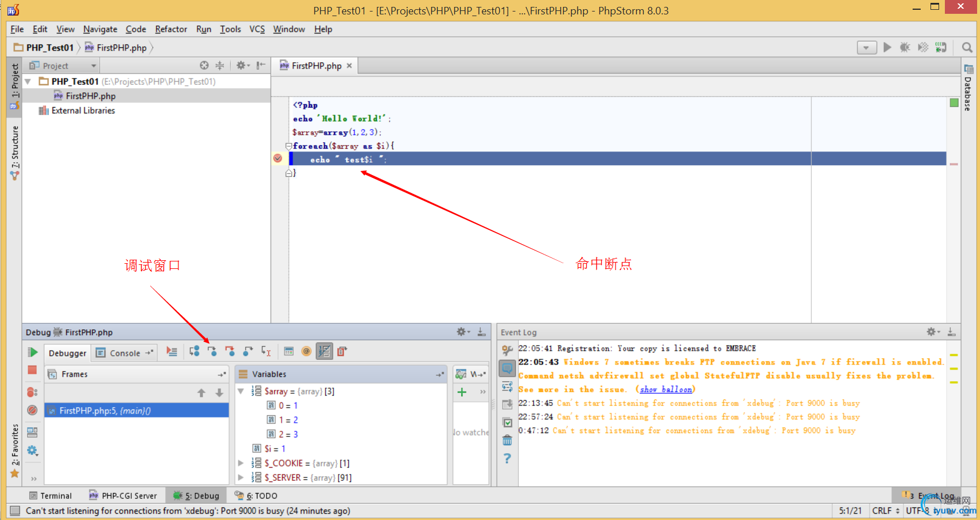
Task: Expand the $_SERVER variable node
Action: (x=241, y=477)
